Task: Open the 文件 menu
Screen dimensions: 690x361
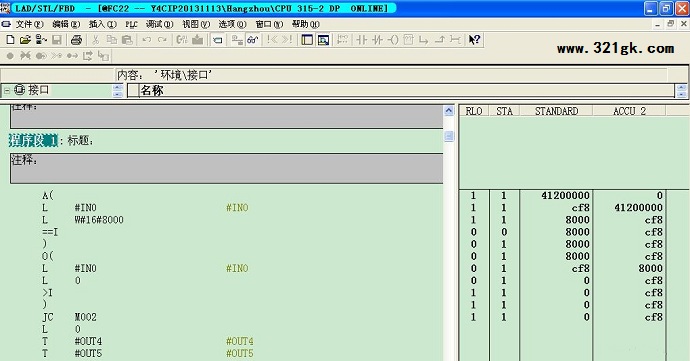Action: pyautogui.click(x=29, y=24)
